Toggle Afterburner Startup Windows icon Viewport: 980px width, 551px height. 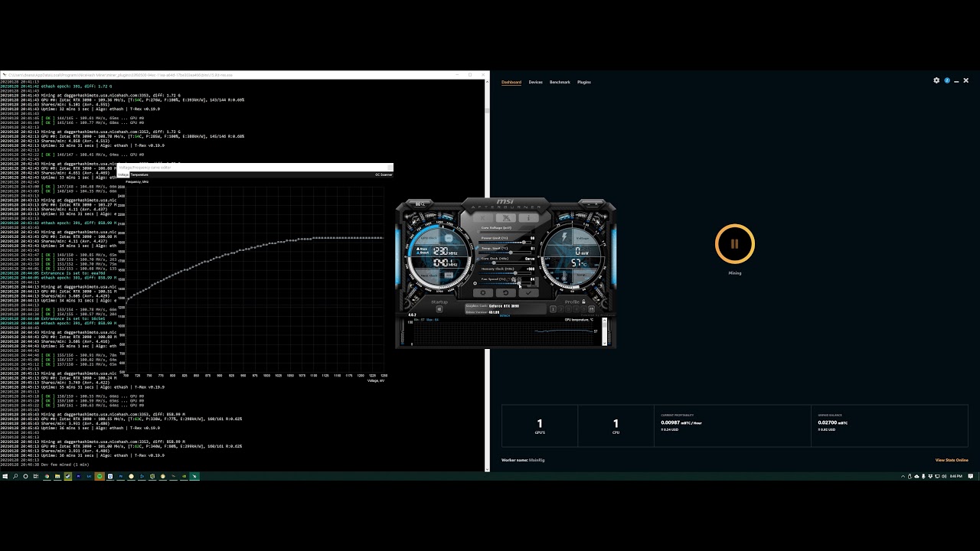[x=439, y=309]
